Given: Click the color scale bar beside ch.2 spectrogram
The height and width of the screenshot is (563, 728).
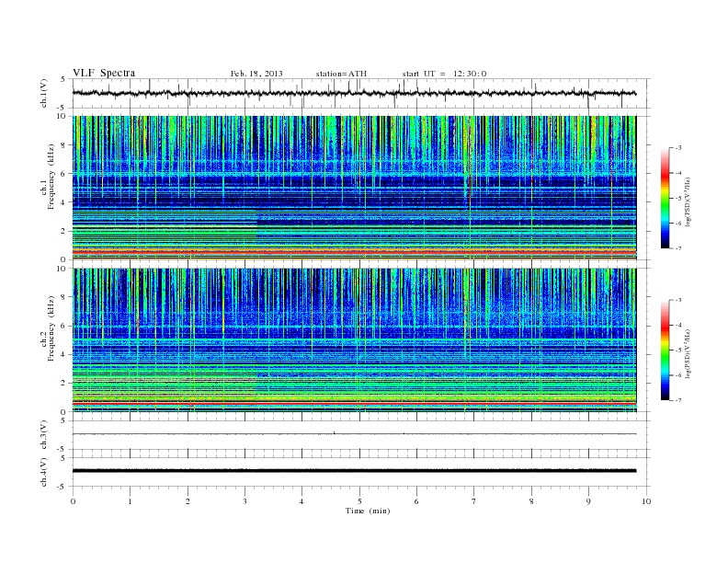Looking at the screenshot, I should 665,350.
